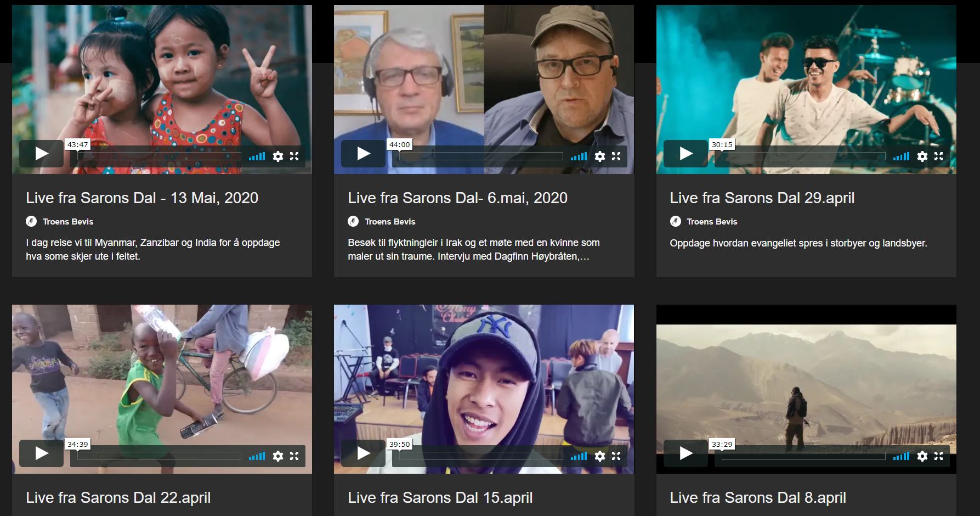Open settings gear on 8.april video
980x516 pixels.
[x=922, y=456]
